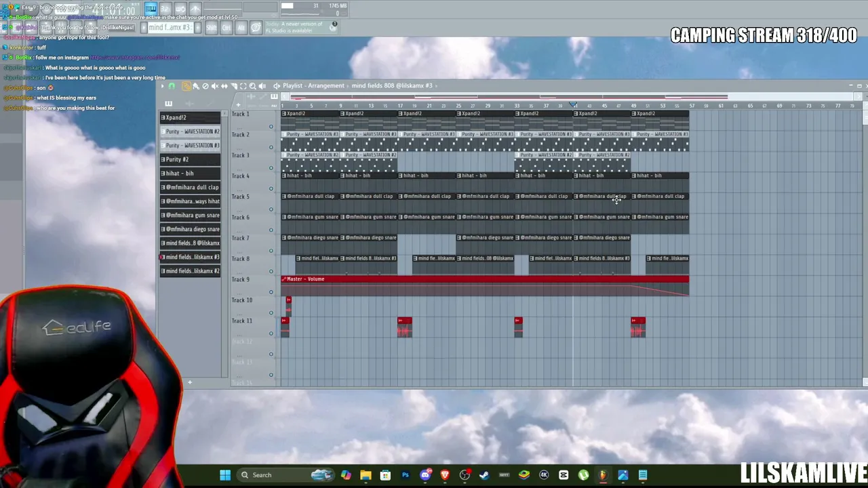Click the speaker icon before 'Playlist - Arrangement'
This screenshot has height=488, width=868.
[277, 86]
